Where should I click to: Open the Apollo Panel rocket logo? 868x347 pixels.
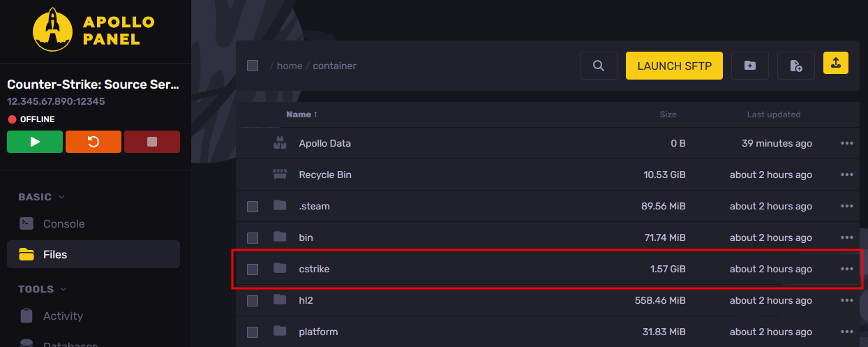(54, 30)
